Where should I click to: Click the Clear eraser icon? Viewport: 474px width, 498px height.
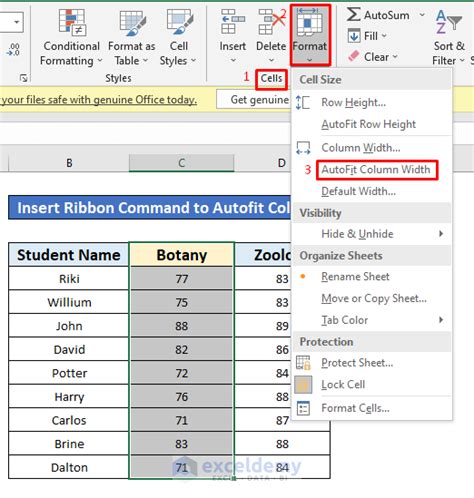[x=354, y=56]
